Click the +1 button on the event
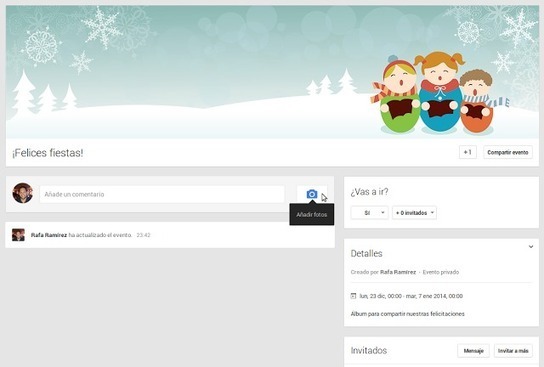Screen dimensions: 544x367 click(x=468, y=152)
